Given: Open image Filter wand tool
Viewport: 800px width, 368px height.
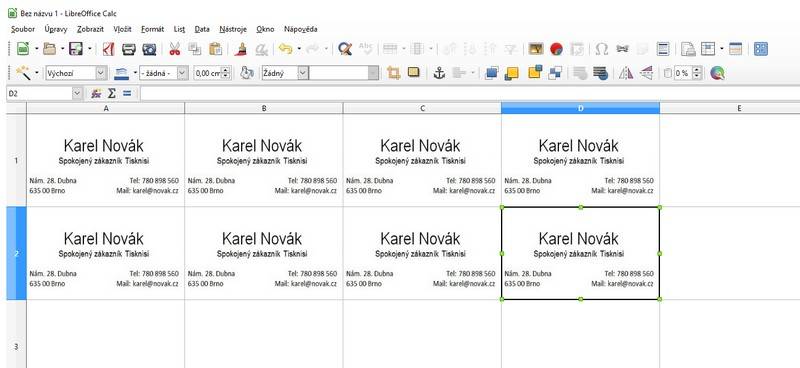Looking at the screenshot, I should coord(23,73).
